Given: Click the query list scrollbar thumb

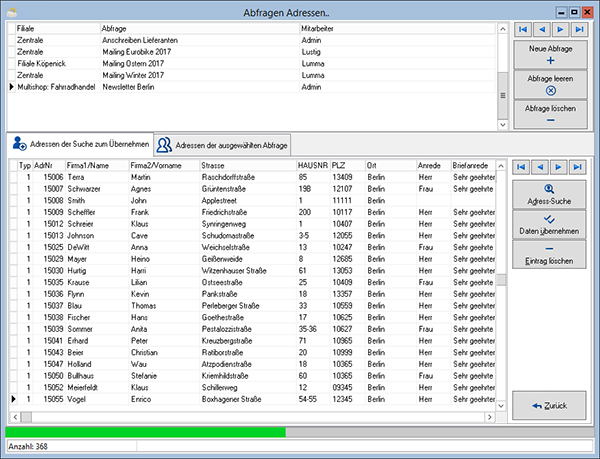Looking at the screenshot, I should (502, 95).
